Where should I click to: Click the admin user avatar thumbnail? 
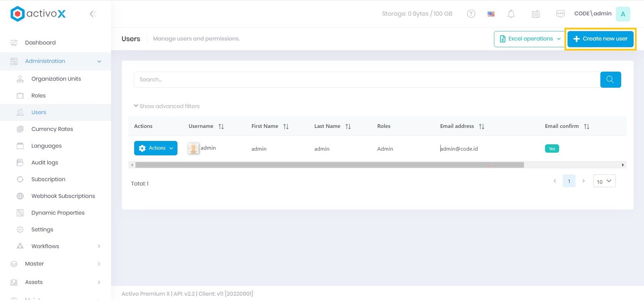click(194, 148)
